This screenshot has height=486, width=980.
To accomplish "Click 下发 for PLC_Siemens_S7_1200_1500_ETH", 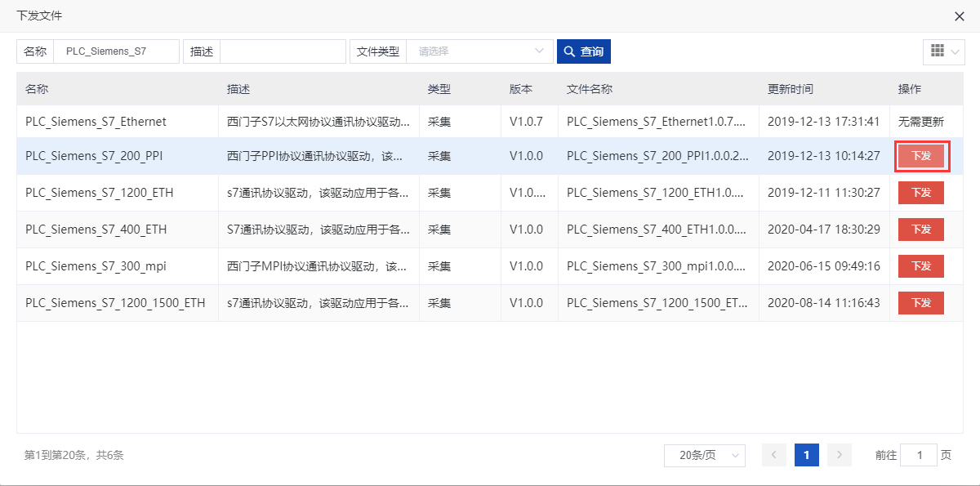I will point(921,303).
